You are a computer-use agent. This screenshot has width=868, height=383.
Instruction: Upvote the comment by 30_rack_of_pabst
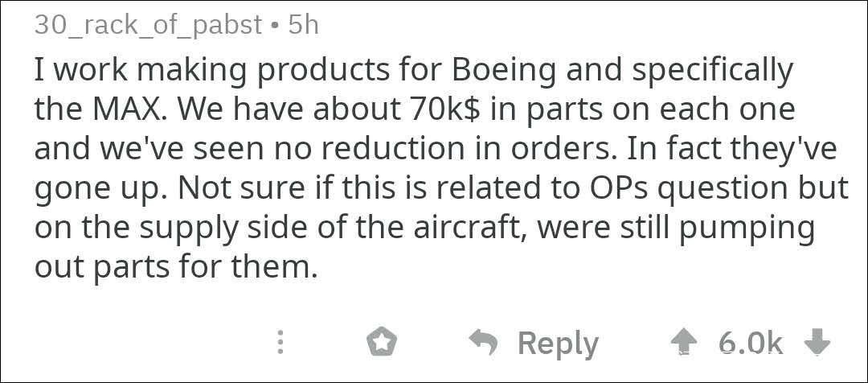point(684,343)
